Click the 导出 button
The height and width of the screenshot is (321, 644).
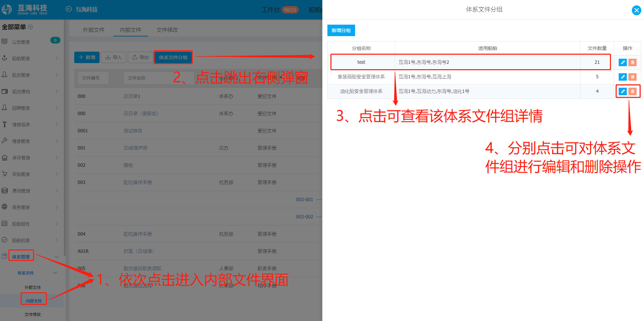(x=140, y=57)
